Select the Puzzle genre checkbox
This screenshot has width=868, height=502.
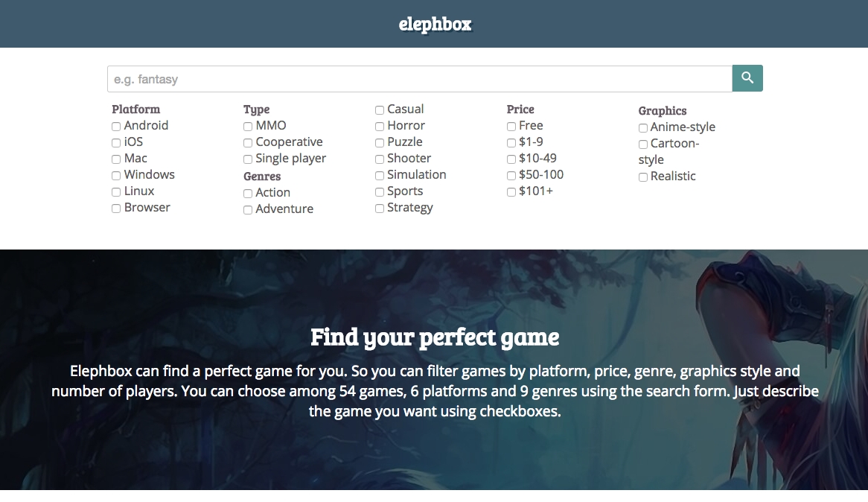380,143
